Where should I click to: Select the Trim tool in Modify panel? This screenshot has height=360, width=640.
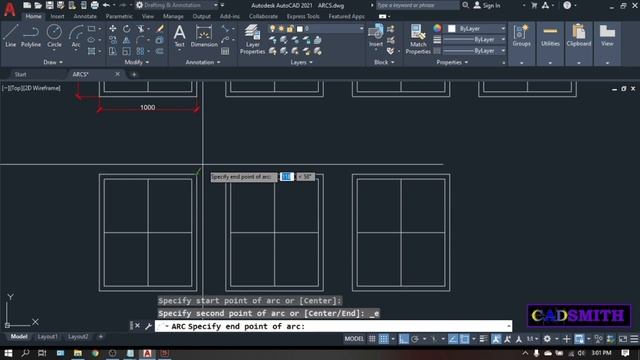(141, 29)
